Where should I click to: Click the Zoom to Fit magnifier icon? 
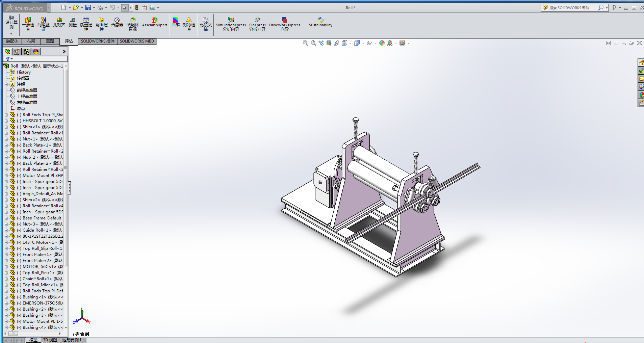[305, 43]
